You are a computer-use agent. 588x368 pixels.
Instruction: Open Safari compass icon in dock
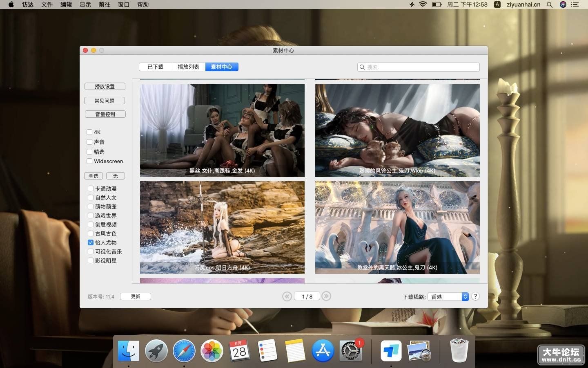[x=184, y=351]
